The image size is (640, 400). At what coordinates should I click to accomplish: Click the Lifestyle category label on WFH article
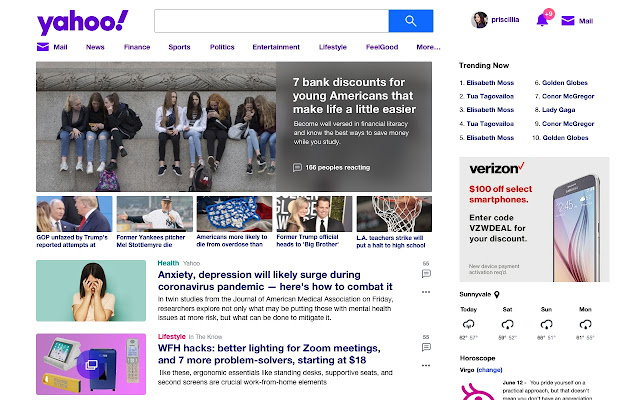coord(171,336)
